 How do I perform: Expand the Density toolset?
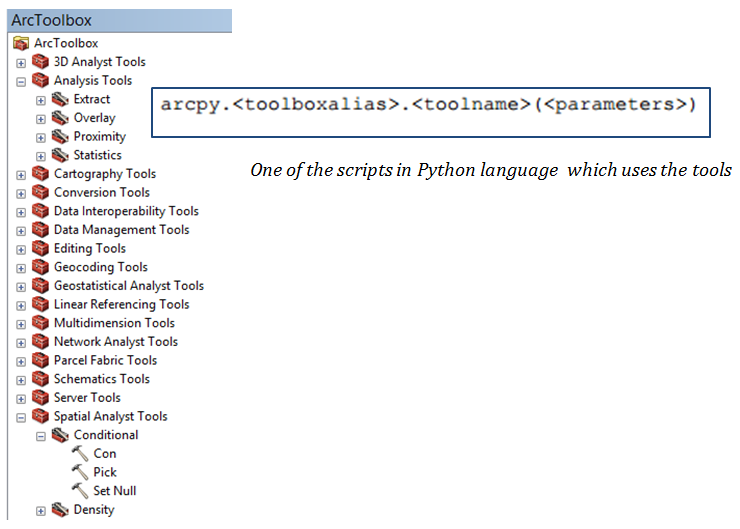click(x=41, y=510)
